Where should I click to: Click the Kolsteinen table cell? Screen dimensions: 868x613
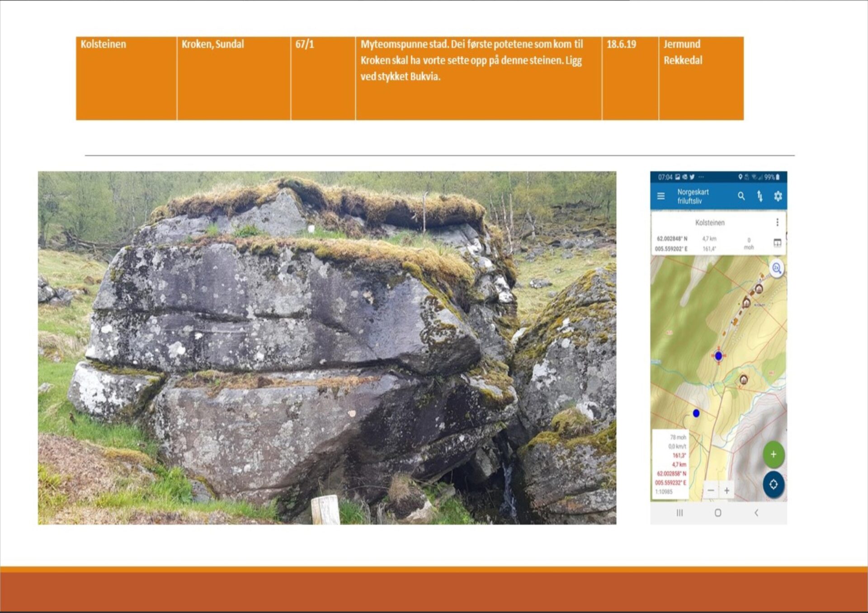[x=126, y=78]
